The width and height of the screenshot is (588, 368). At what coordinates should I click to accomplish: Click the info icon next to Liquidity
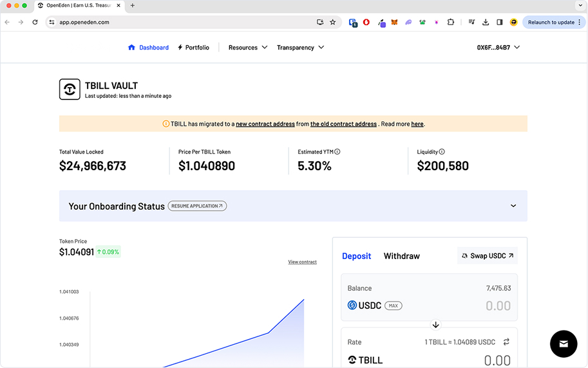(442, 151)
